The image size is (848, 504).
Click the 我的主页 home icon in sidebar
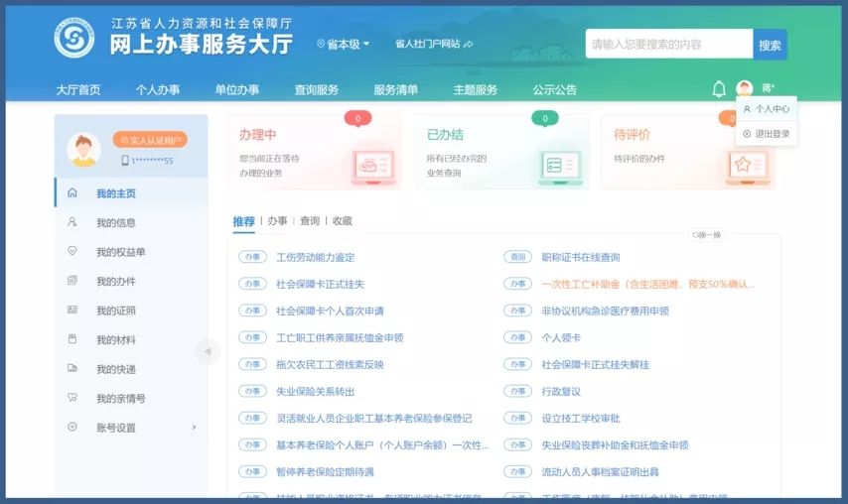71,193
